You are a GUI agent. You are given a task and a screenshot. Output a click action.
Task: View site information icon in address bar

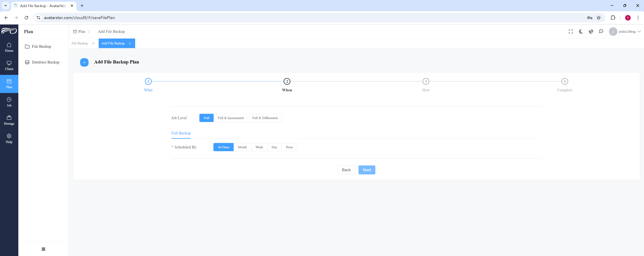point(39,18)
